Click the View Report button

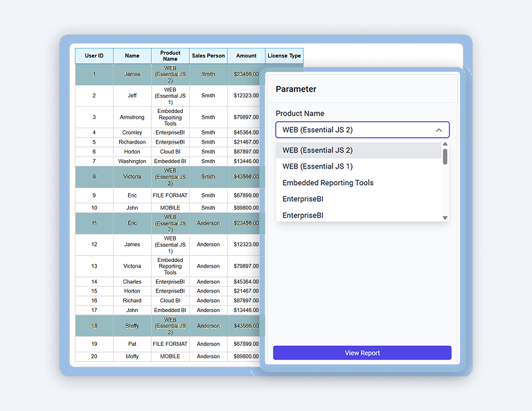(362, 353)
